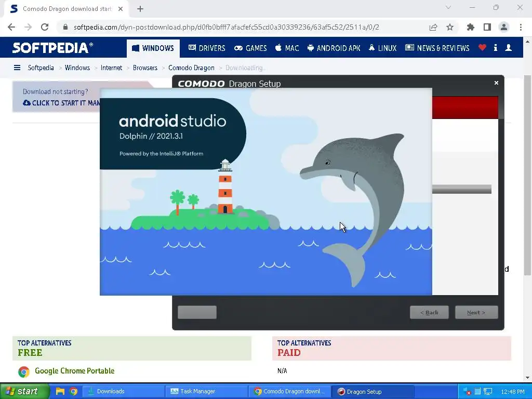Open the Games section
This screenshot has height=399, width=532.
click(251, 48)
